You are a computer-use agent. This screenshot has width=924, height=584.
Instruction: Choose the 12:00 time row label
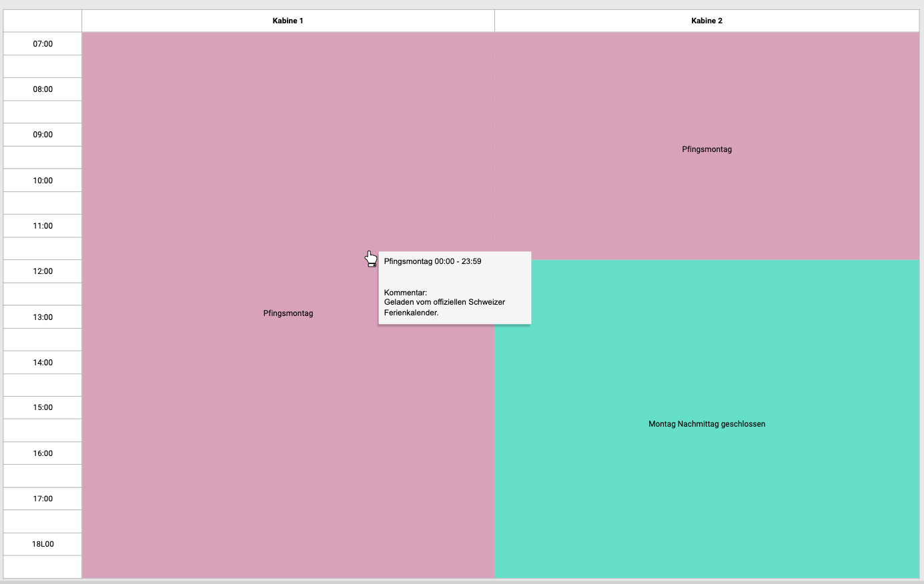(x=43, y=271)
